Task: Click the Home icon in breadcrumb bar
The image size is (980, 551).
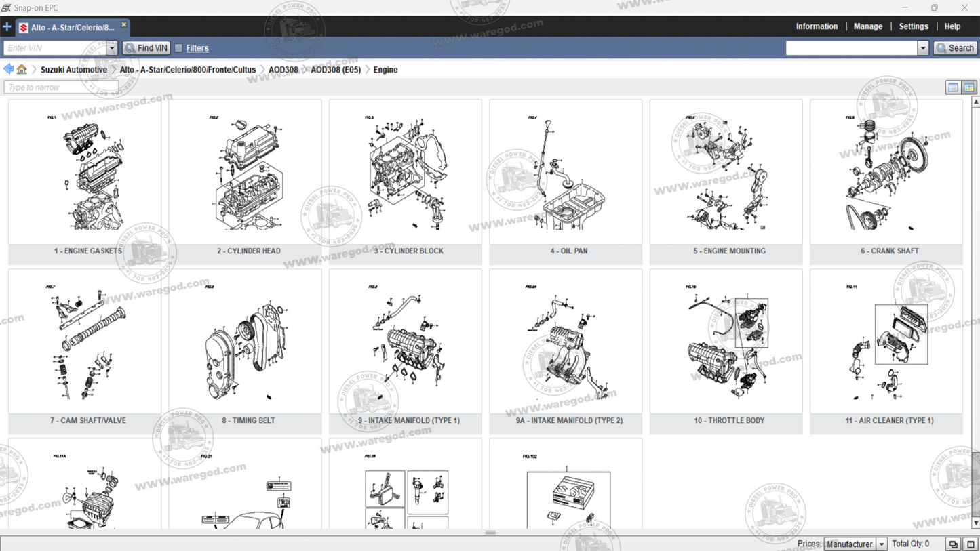Action: pyautogui.click(x=22, y=69)
